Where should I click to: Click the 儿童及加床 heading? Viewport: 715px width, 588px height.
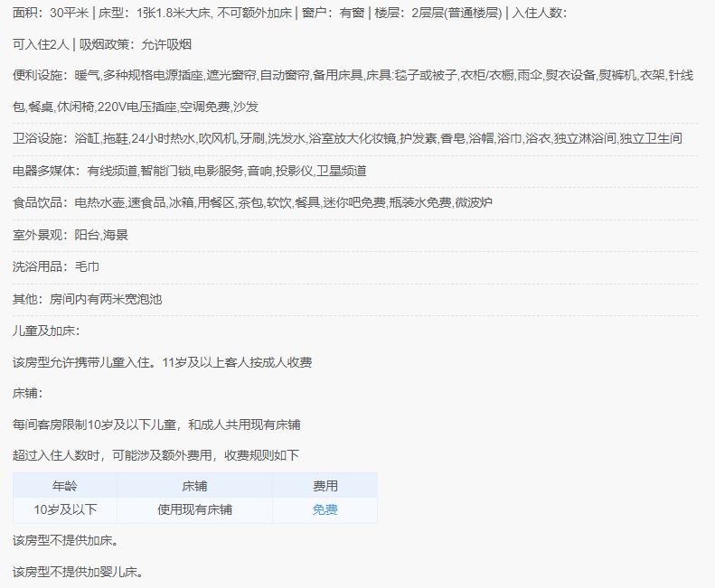tap(46, 331)
